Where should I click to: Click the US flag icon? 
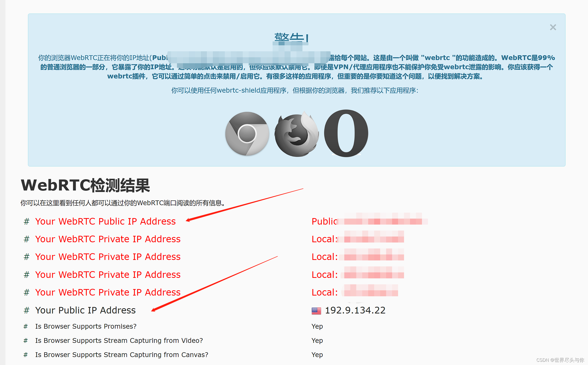click(x=316, y=311)
